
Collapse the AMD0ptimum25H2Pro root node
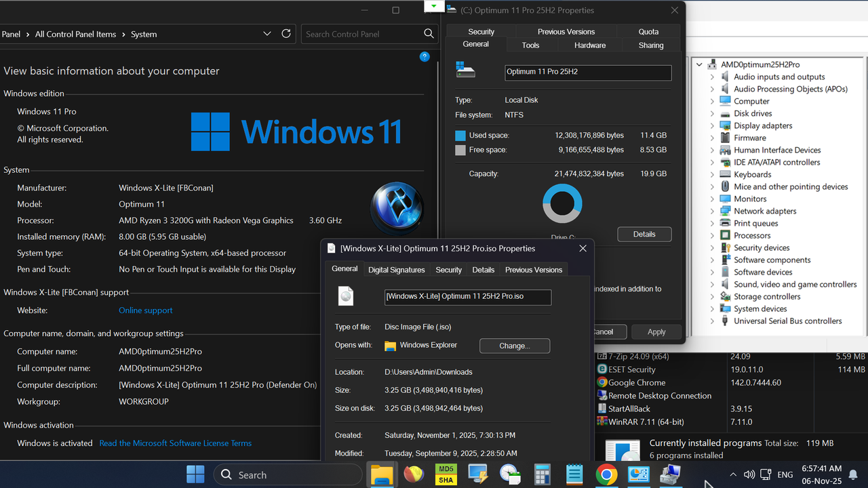point(698,64)
